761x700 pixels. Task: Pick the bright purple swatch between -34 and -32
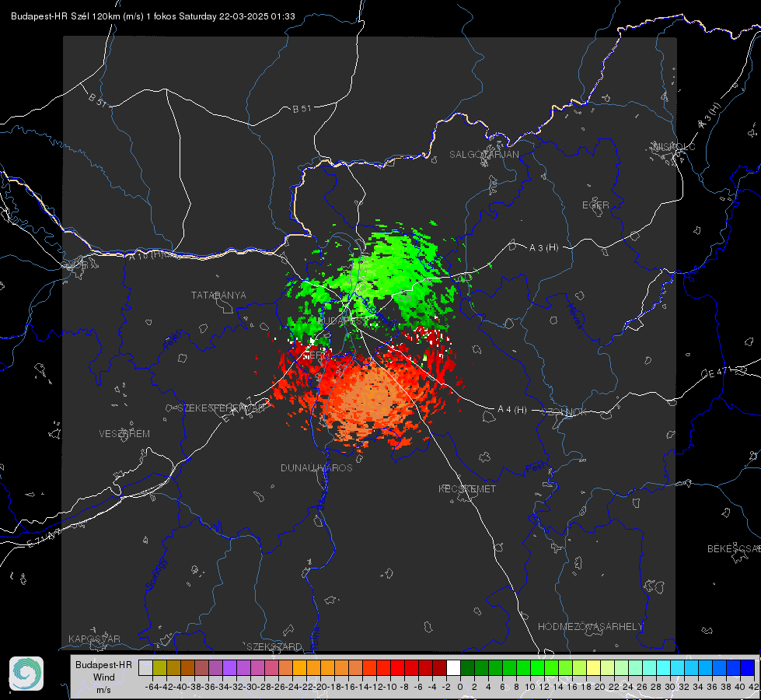229,667
